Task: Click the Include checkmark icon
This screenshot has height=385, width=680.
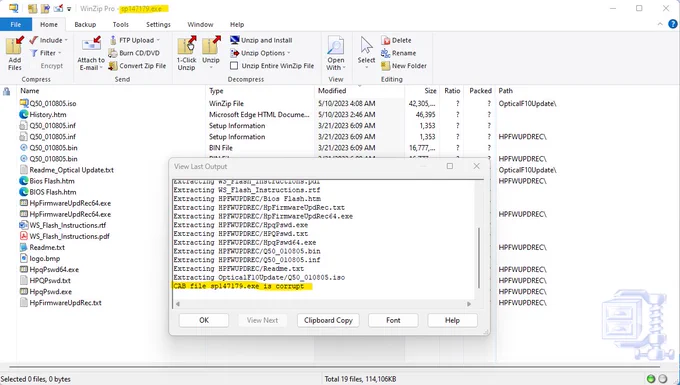Action: pos(33,40)
